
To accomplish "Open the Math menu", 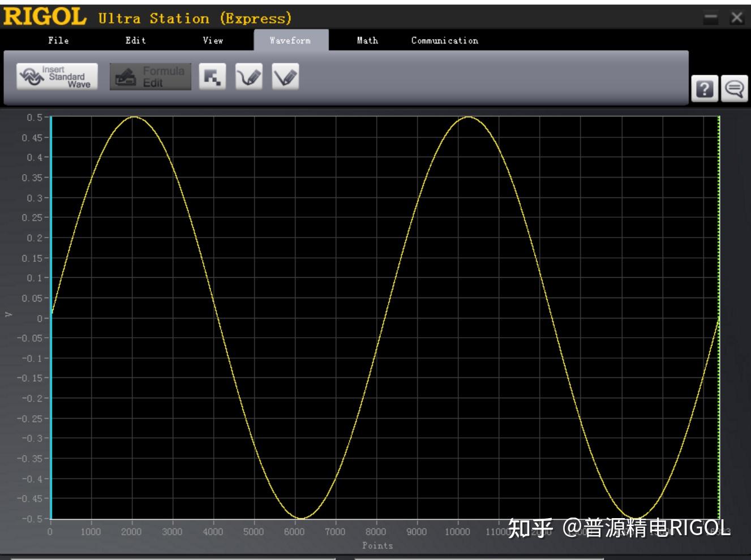I will coord(367,40).
